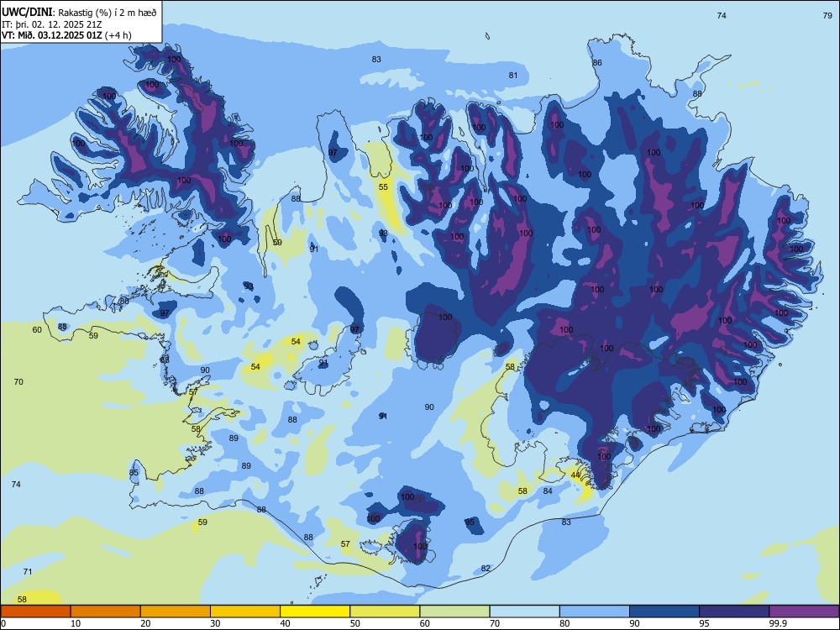Click the amber 30–40 legend swatch

[245, 612]
